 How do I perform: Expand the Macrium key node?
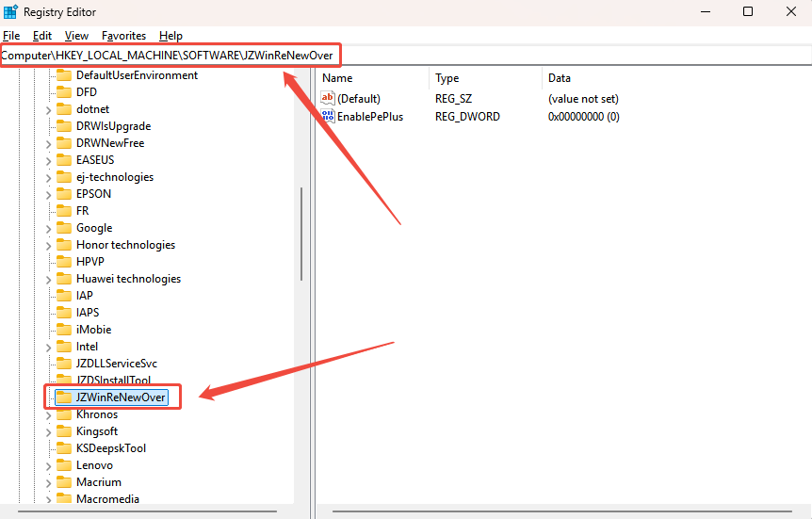(48, 482)
